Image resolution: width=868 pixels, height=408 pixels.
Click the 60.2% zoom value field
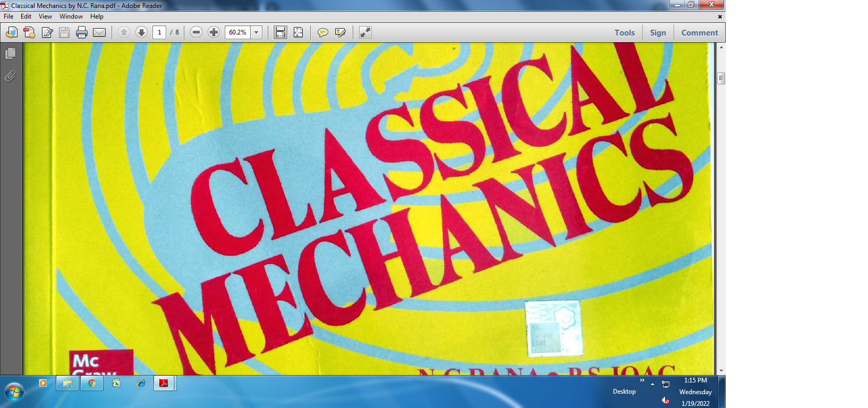click(x=237, y=32)
